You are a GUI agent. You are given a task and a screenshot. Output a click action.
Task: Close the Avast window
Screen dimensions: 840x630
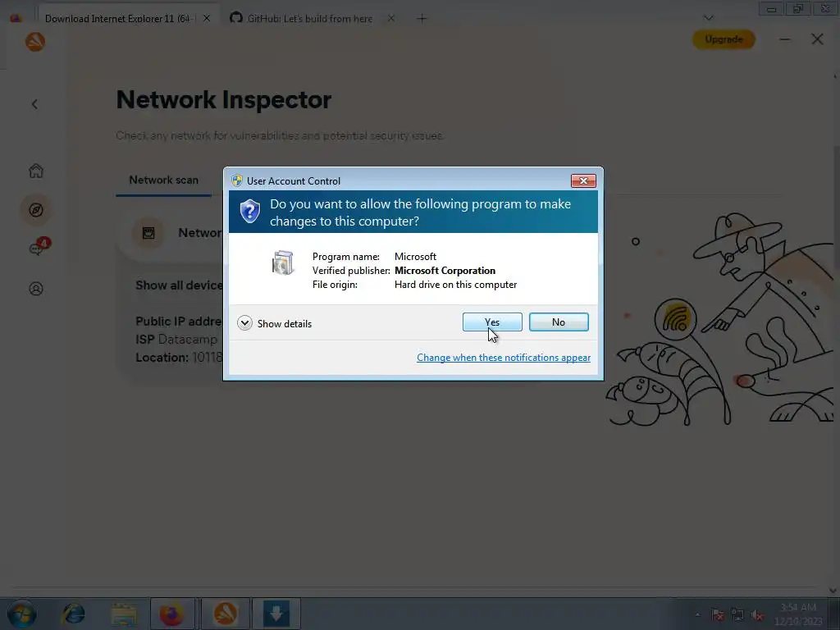tap(817, 39)
